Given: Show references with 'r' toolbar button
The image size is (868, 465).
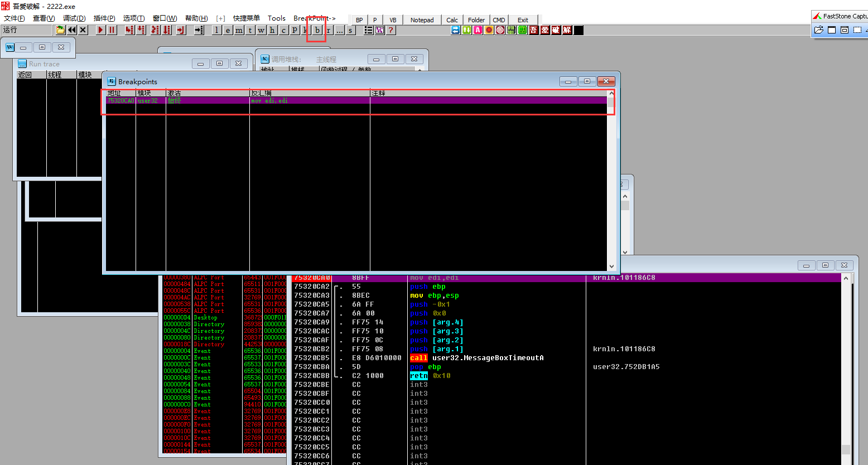Looking at the screenshot, I should [328, 30].
